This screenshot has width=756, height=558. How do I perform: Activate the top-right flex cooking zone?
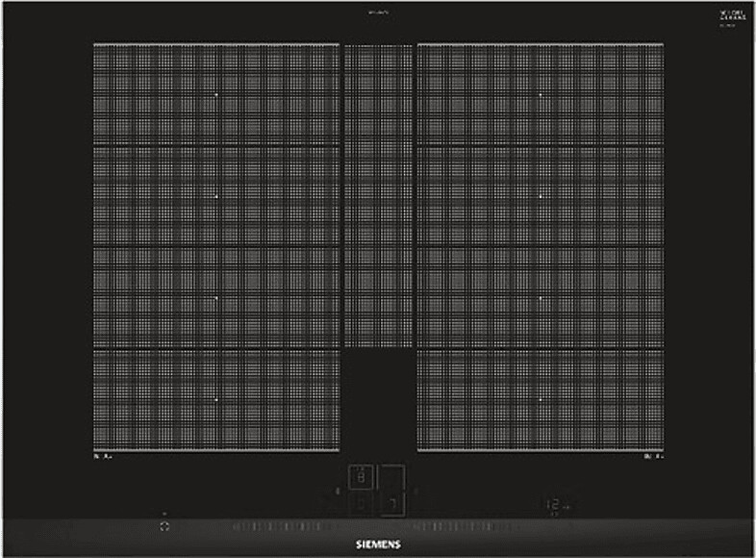[540, 94]
